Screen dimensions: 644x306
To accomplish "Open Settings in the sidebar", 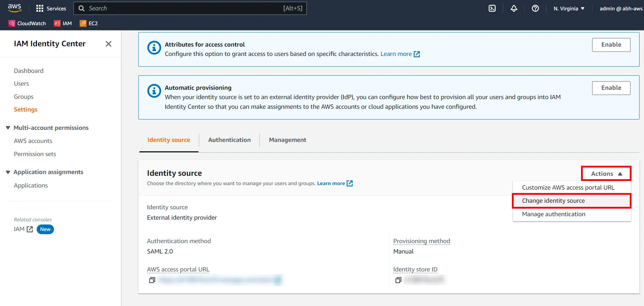I will point(26,109).
